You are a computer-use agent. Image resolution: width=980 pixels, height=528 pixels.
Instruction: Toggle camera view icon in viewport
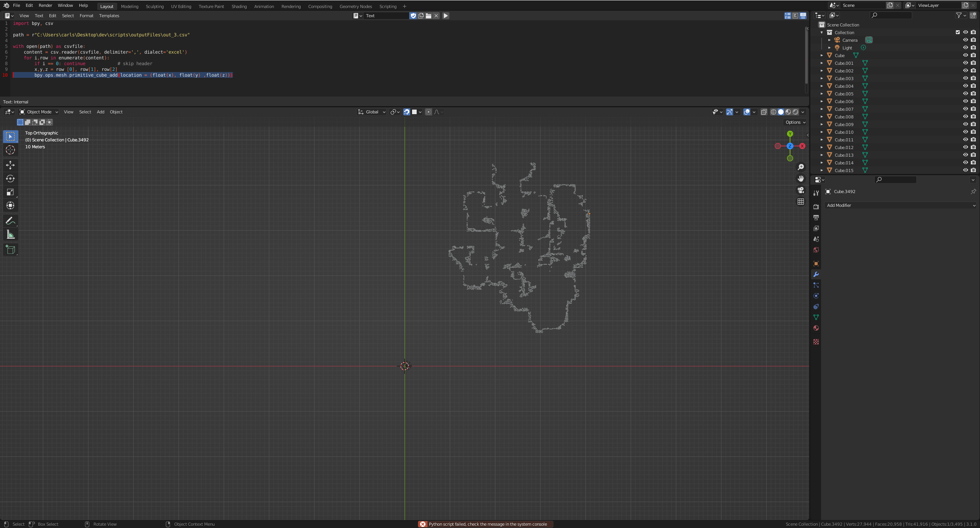[800, 190]
